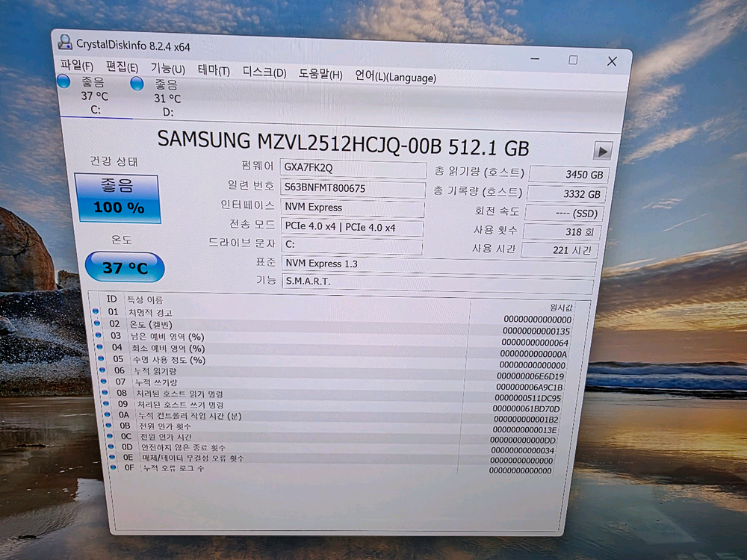Click the blue status orb for drive C:
Viewport: 747px width, 560px height.
(x=63, y=81)
